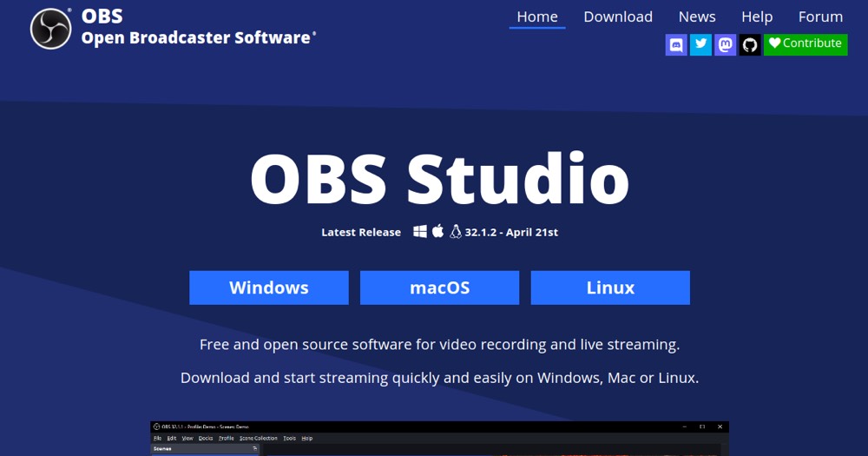868x456 pixels.
Task: Open the Twitter social icon
Action: click(700, 44)
